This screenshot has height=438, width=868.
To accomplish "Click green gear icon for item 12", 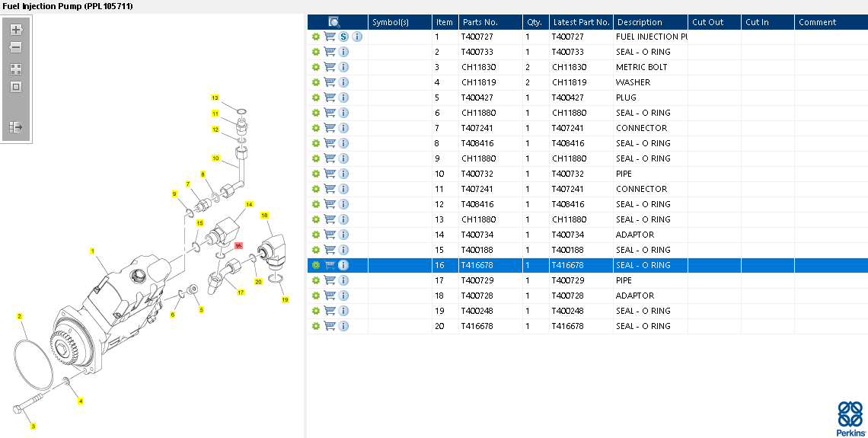I will point(315,204).
